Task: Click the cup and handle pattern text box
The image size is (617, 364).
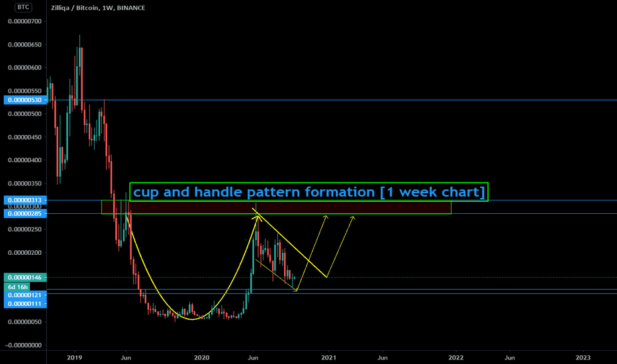Action: coord(309,192)
